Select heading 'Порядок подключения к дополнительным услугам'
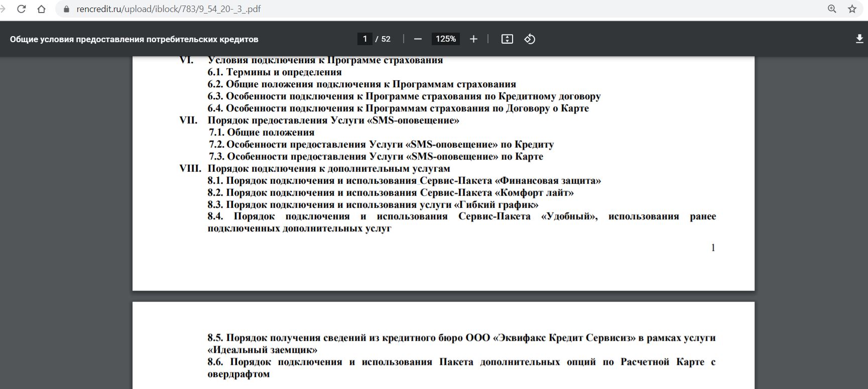Screen dimensions: 868x389 [x=329, y=169]
